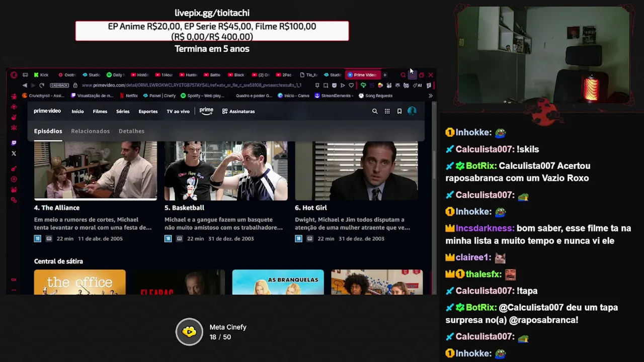The width and height of the screenshot is (644, 362).
Task: Open the Início - Canva bookmark
Action: click(293, 96)
